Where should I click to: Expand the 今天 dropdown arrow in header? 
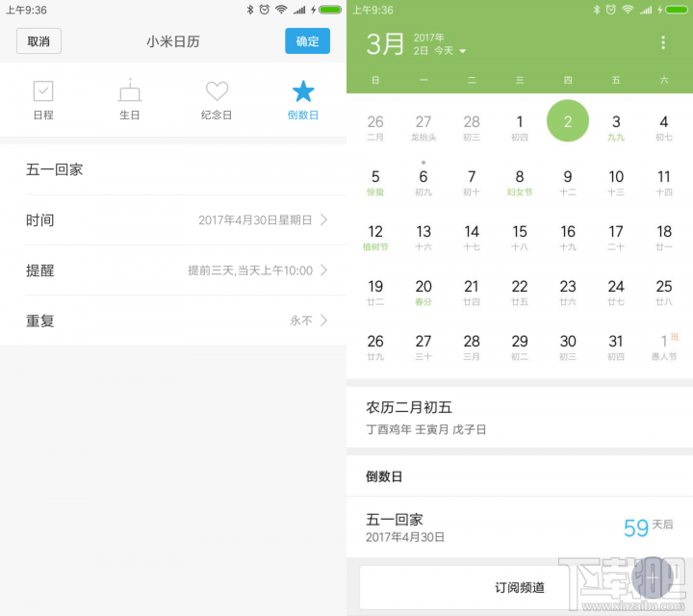(463, 51)
